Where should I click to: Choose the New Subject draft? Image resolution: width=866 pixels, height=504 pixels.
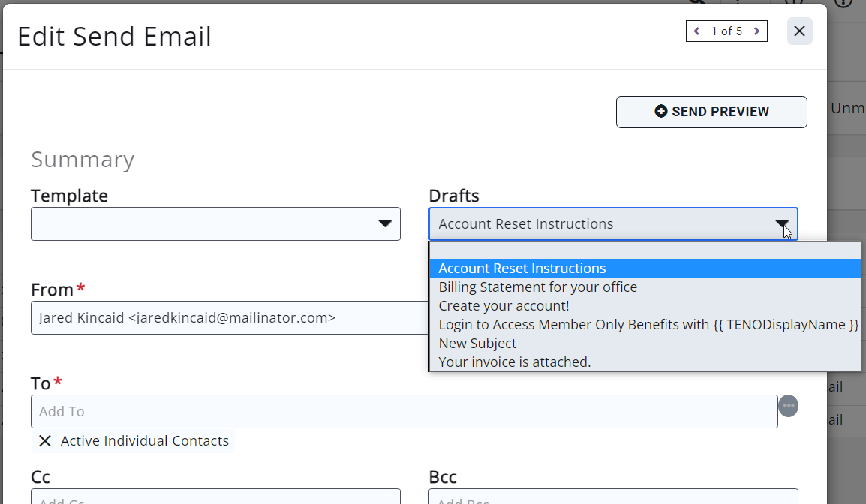[x=477, y=343]
